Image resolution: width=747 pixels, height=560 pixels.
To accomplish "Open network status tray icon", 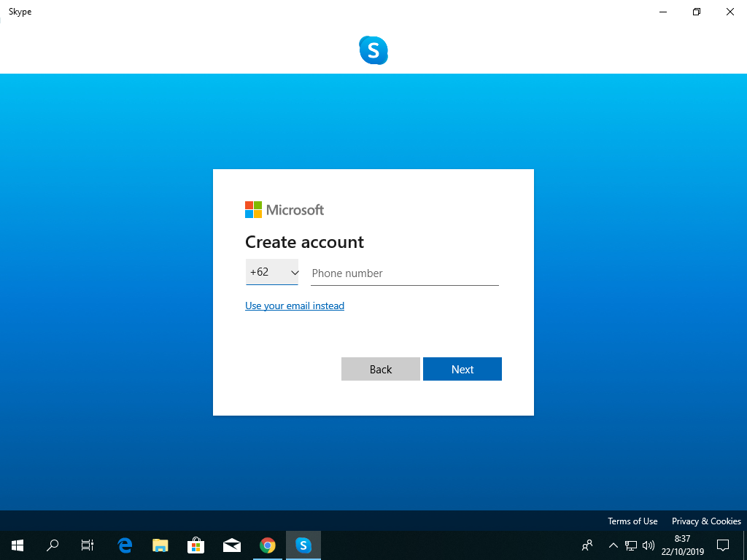I will point(631,545).
